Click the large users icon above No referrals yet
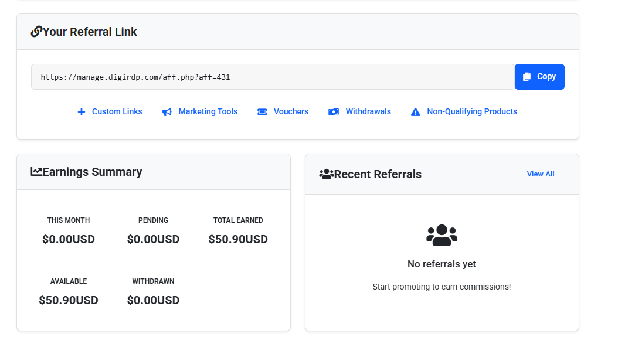Viewport: 635px width, 364px height. click(x=442, y=235)
